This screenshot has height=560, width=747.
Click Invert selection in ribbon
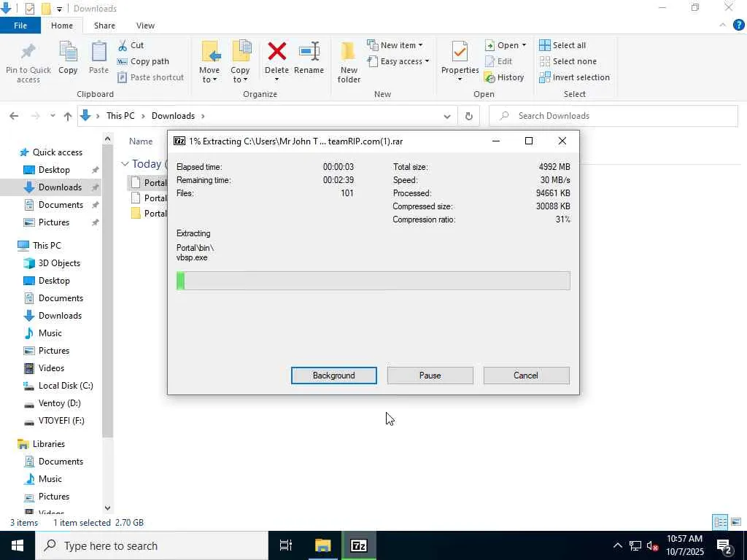pyautogui.click(x=575, y=77)
